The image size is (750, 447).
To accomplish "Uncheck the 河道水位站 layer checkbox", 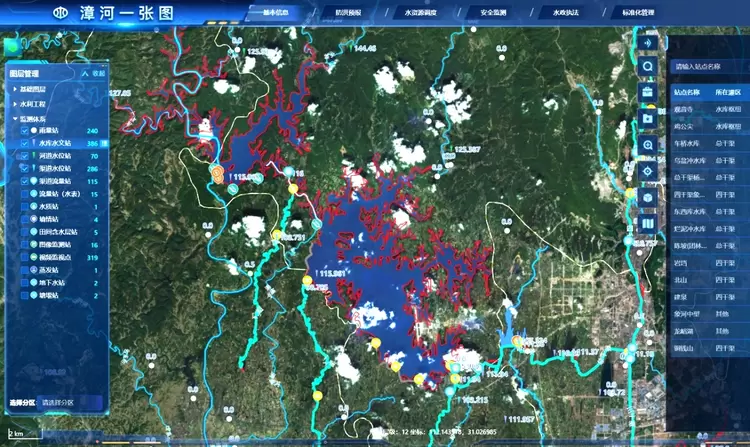I will pyautogui.click(x=24, y=156).
